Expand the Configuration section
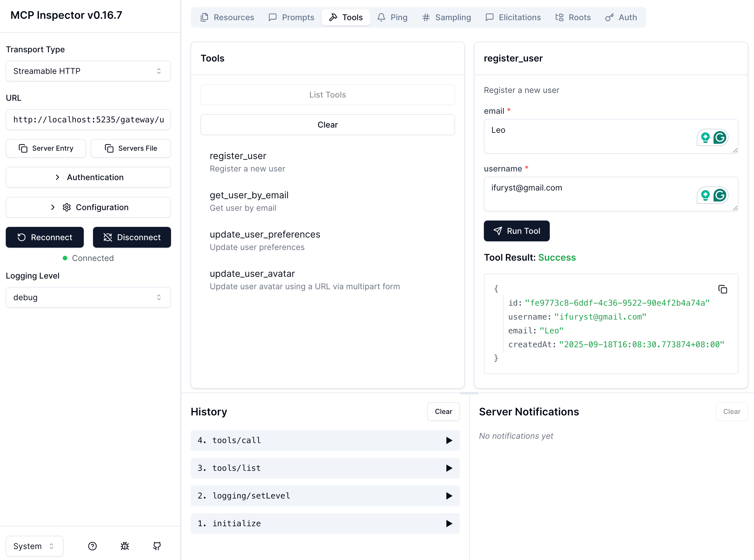The image size is (754, 560). click(88, 207)
